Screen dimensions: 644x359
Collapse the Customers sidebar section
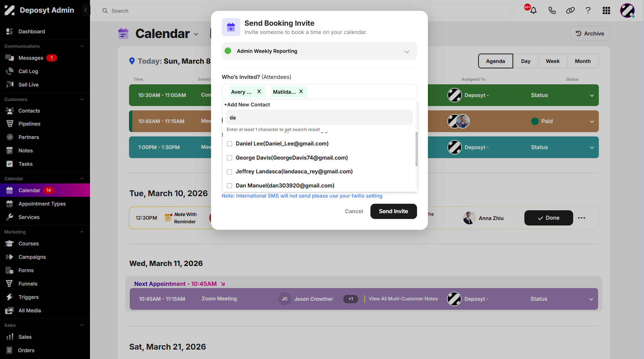click(x=82, y=100)
